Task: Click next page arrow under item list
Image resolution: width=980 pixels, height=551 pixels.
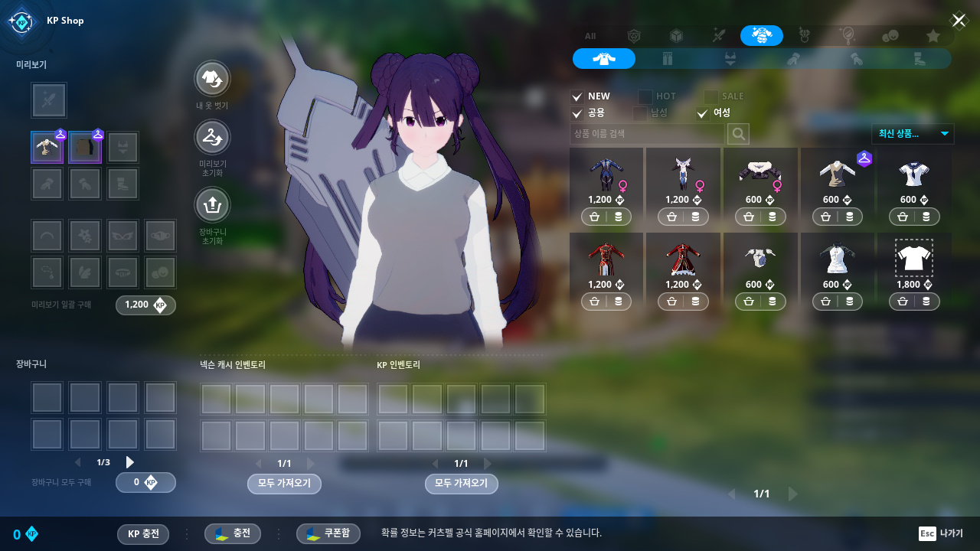Action: 792,494
